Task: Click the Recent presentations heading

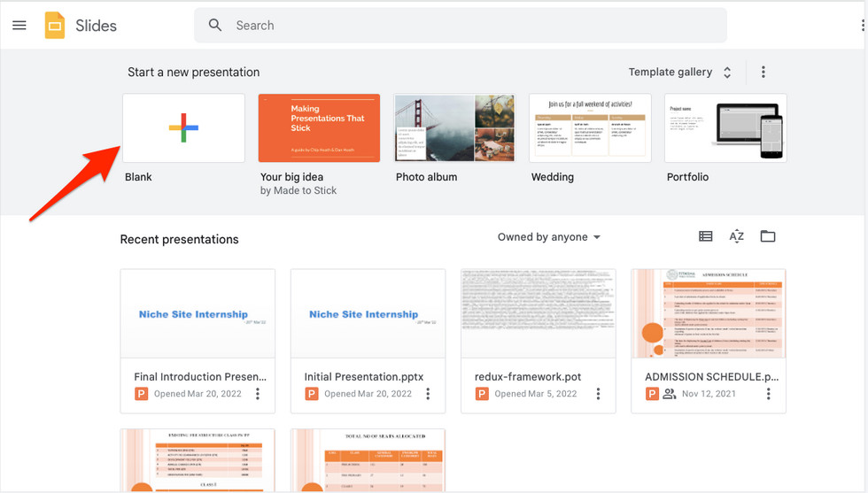Action: click(x=179, y=240)
